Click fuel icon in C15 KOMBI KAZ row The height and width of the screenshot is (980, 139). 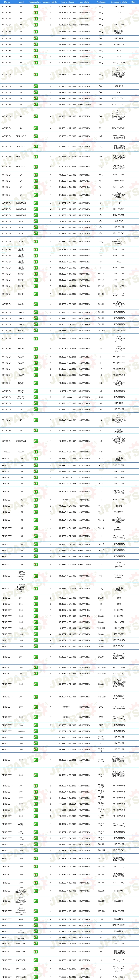pos(36,262)
